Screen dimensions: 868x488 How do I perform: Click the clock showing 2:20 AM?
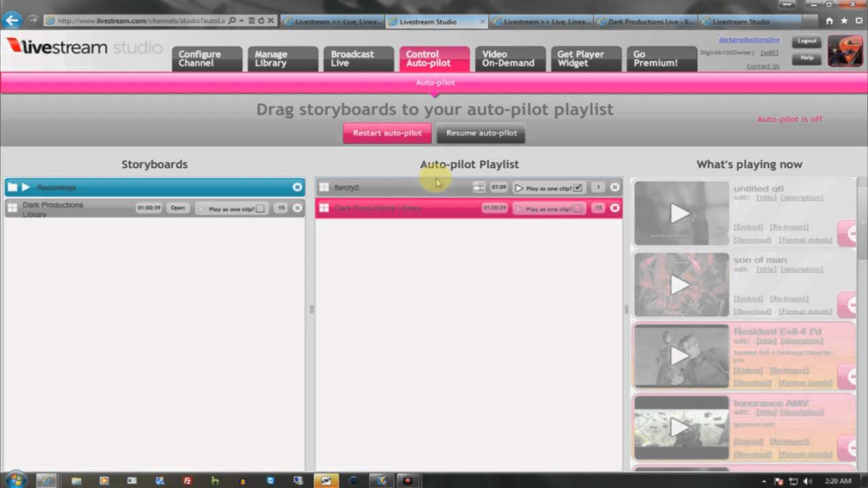click(x=838, y=481)
